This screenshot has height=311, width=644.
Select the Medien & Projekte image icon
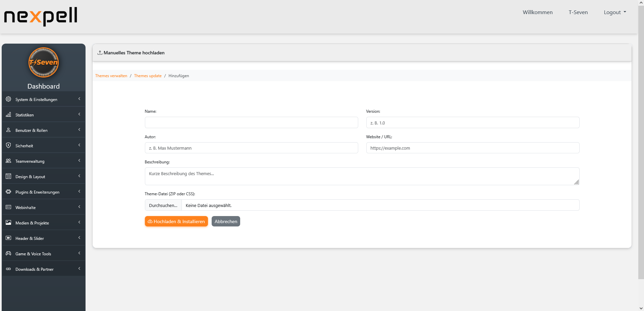pos(8,222)
